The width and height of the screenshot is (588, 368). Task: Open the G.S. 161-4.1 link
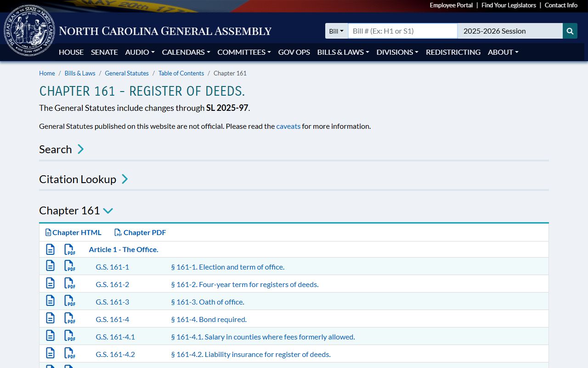pos(115,337)
